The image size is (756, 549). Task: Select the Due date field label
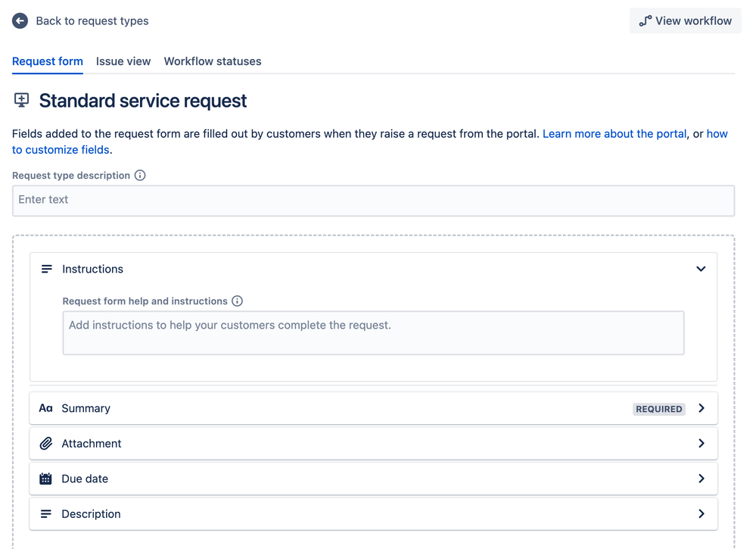(x=85, y=479)
